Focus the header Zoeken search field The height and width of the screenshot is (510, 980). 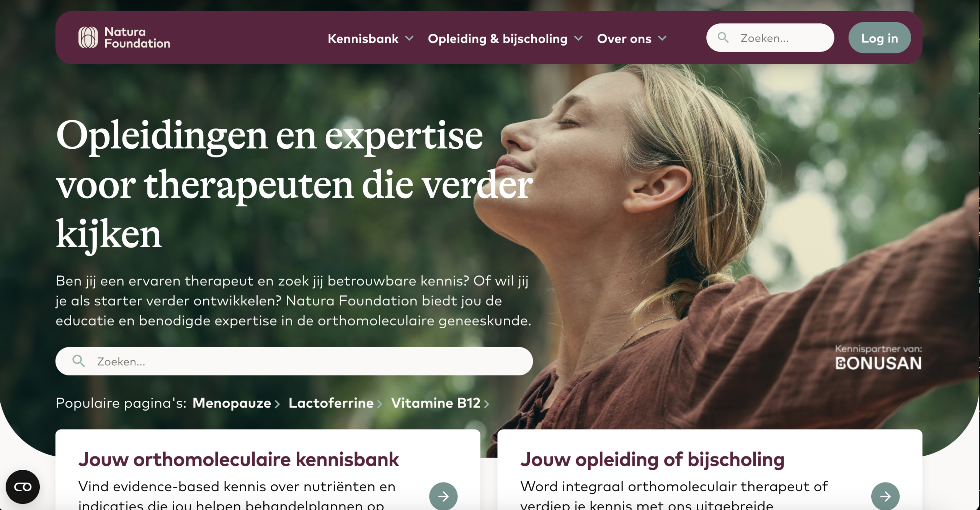pos(770,37)
